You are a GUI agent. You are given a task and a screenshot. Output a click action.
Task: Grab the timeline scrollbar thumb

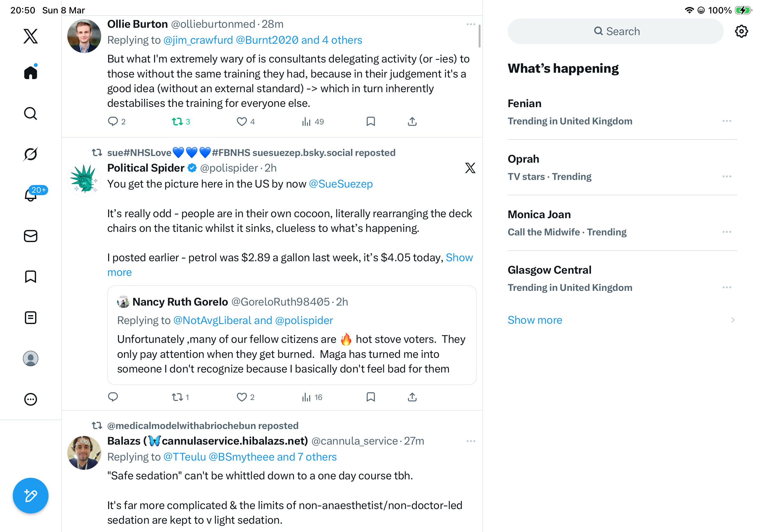[479, 36]
